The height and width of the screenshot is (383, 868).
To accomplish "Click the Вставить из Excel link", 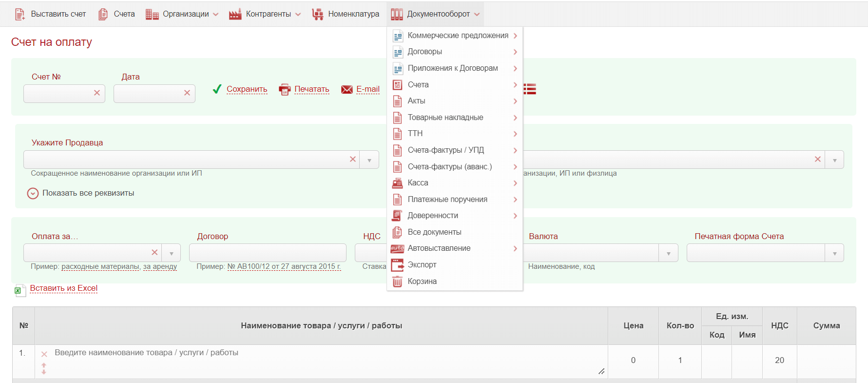I will tap(64, 288).
